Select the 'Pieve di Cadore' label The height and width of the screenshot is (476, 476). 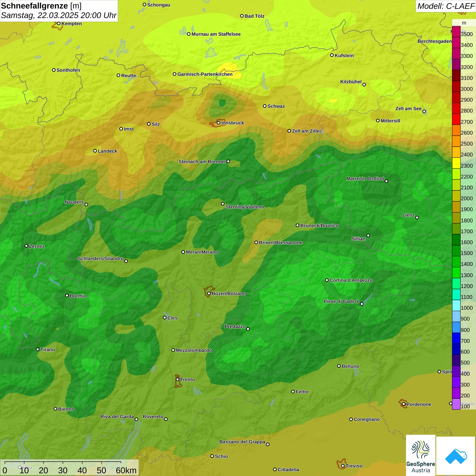[341, 301]
